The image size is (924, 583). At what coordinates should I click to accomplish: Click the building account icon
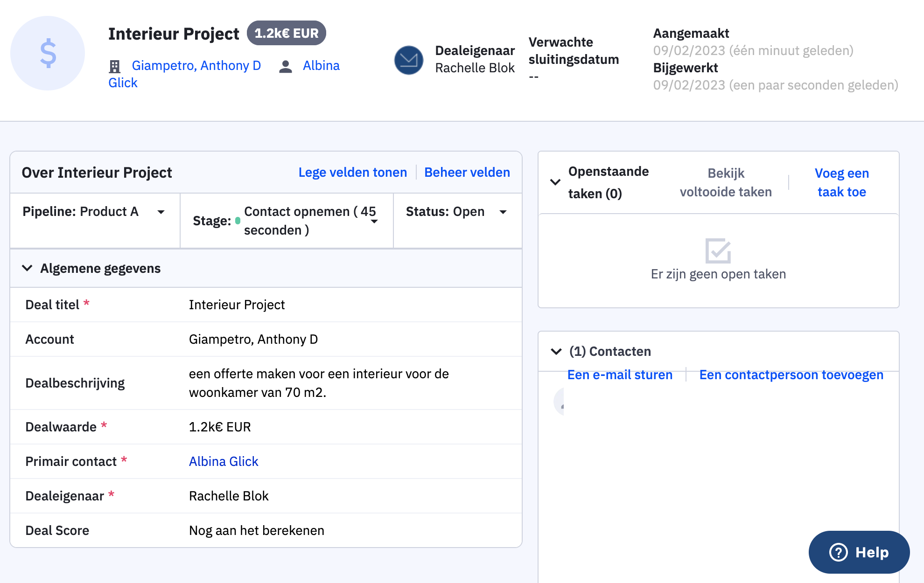114,67
